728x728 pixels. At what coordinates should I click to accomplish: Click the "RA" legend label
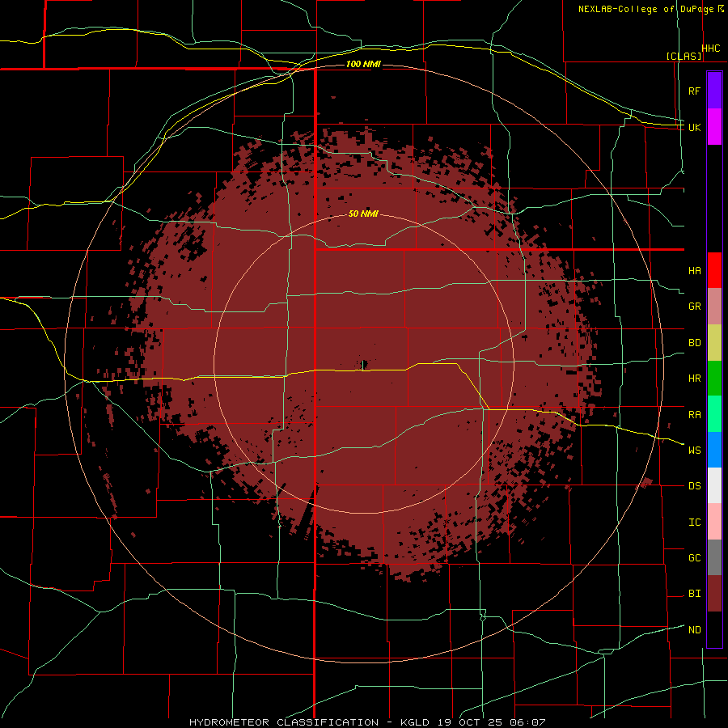coord(694,415)
